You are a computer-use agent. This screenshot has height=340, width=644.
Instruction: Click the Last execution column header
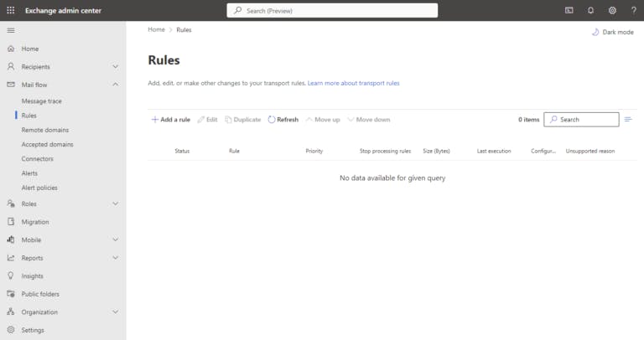point(494,151)
